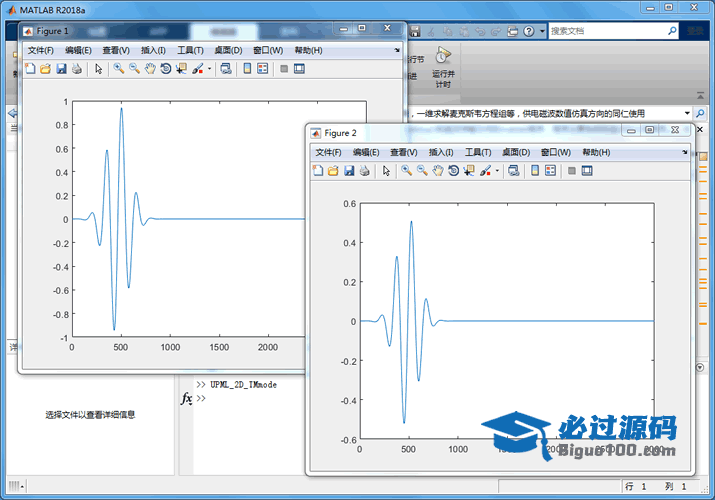Print figure icon in Figure 1 toolbar
Screen dimensions: 715x500
[77, 69]
